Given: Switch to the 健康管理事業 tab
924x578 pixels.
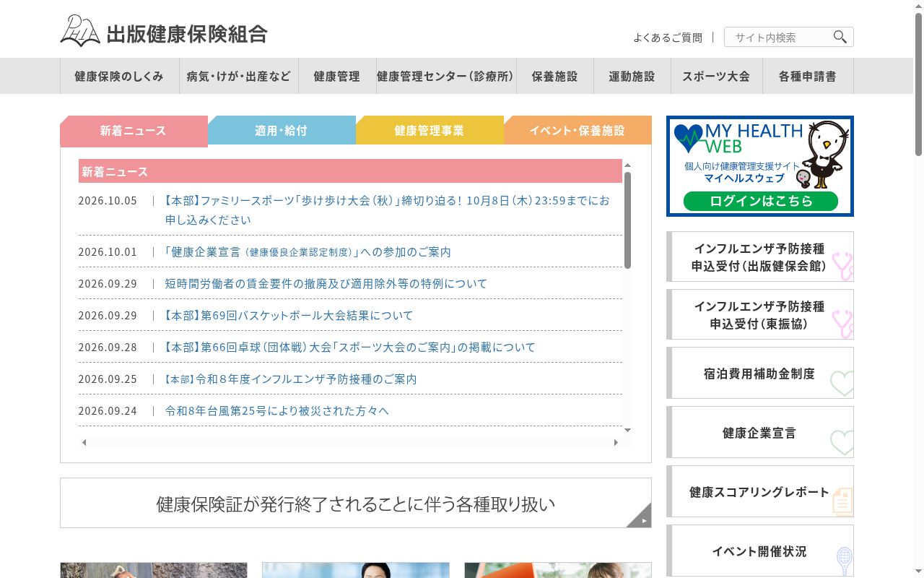Looking at the screenshot, I should 430,130.
